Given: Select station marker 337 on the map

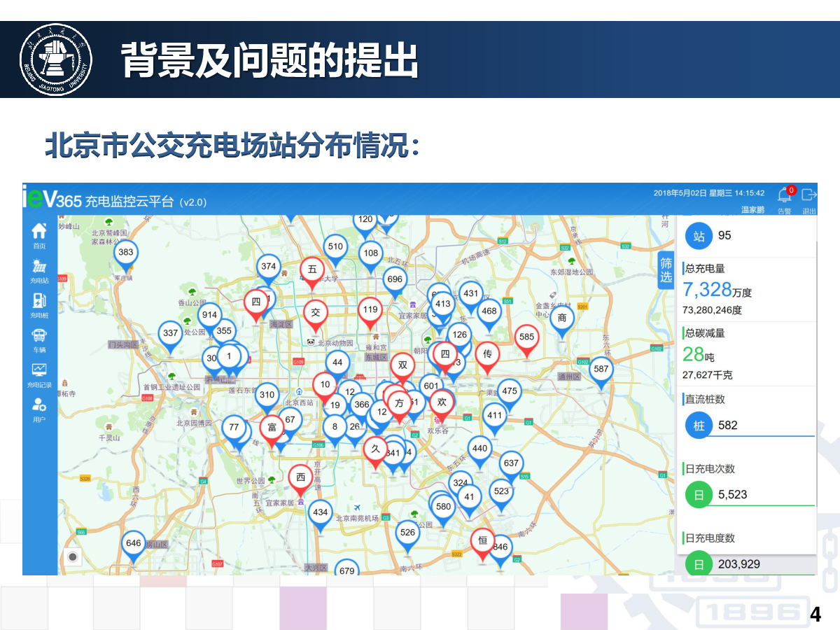Looking at the screenshot, I should [x=170, y=338].
